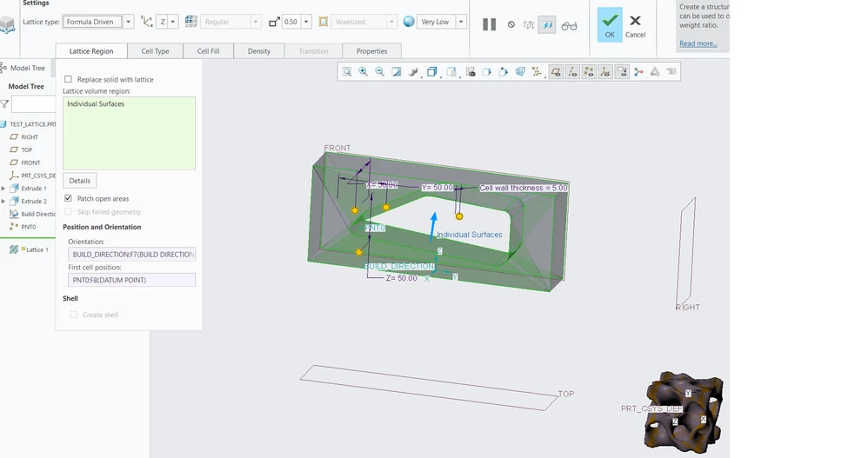The height and width of the screenshot is (458, 868).
Task: Select TOP plane in model tree
Action: click(27, 149)
